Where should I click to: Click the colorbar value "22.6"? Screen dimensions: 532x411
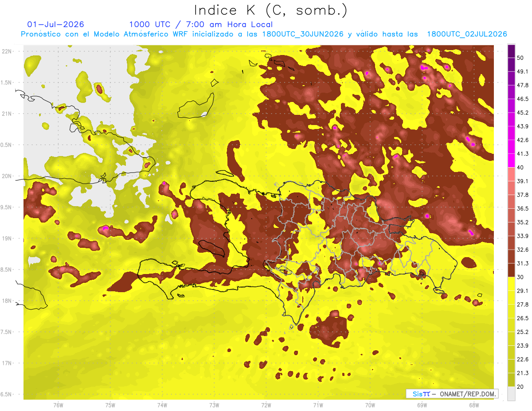click(523, 359)
